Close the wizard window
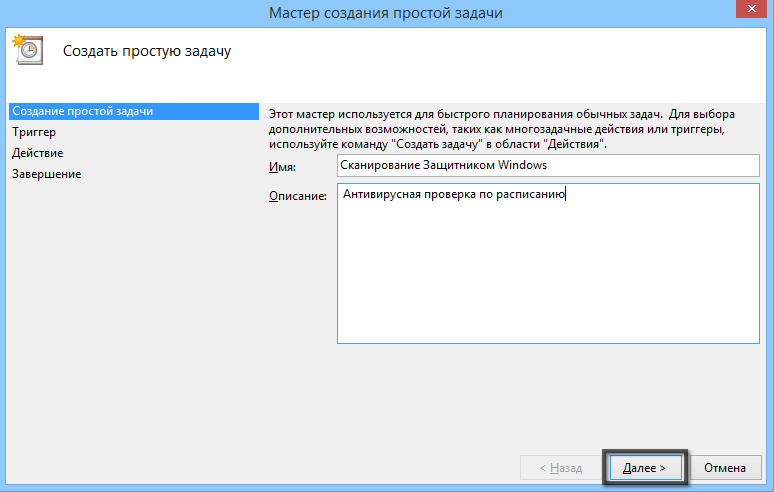Viewport: 774px width, 492px height. coord(751,9)
